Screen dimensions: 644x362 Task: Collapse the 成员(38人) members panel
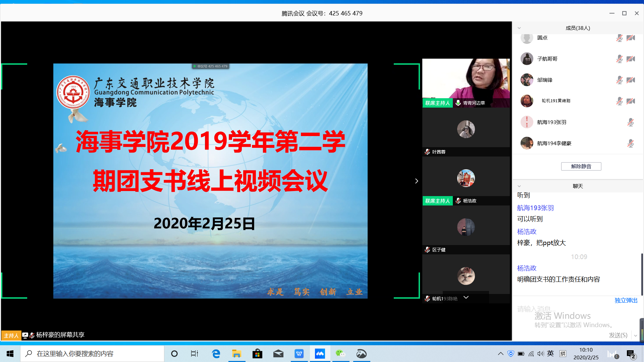pyautogui.click(x=519, y=28)
